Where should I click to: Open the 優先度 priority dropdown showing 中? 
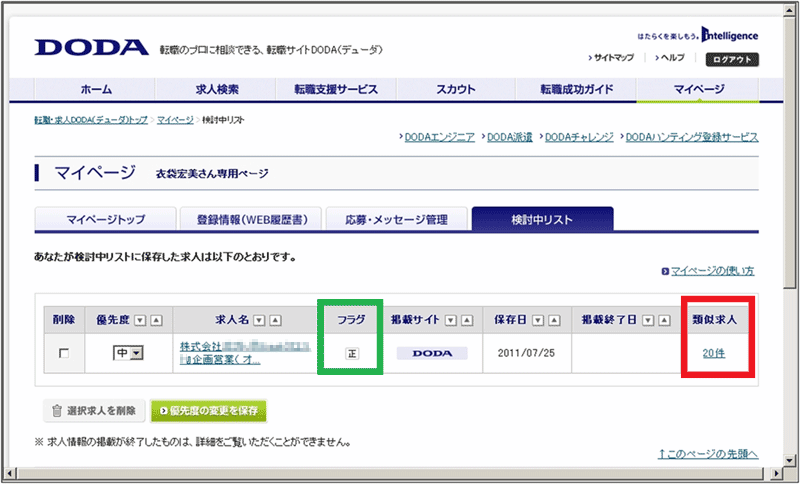point(129,353)
